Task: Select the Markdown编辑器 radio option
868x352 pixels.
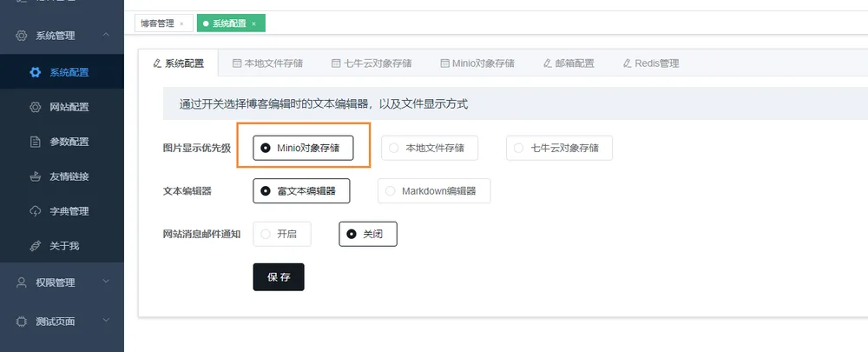Action: 434,190
